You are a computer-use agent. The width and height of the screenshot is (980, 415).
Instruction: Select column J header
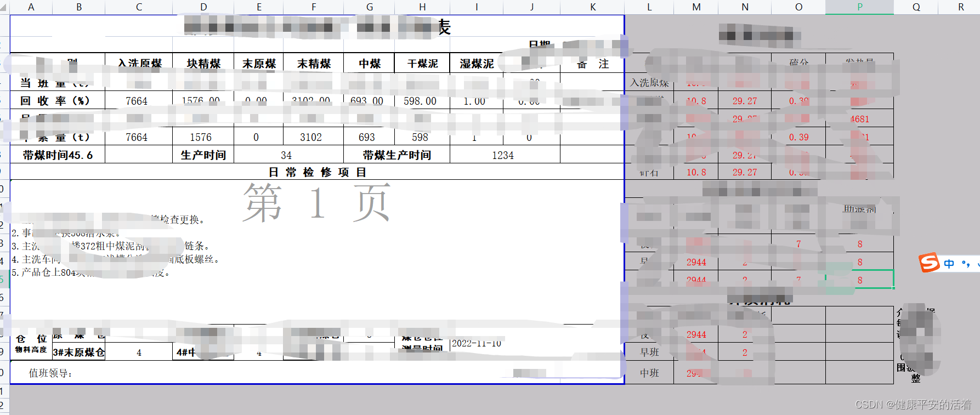tap(531, 7)
